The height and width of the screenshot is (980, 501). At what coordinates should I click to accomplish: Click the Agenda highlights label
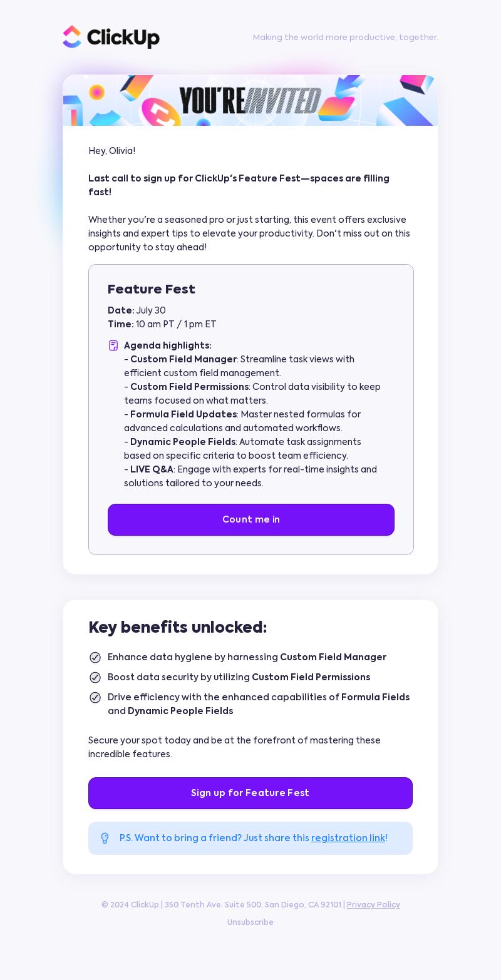tap(168, 345)
